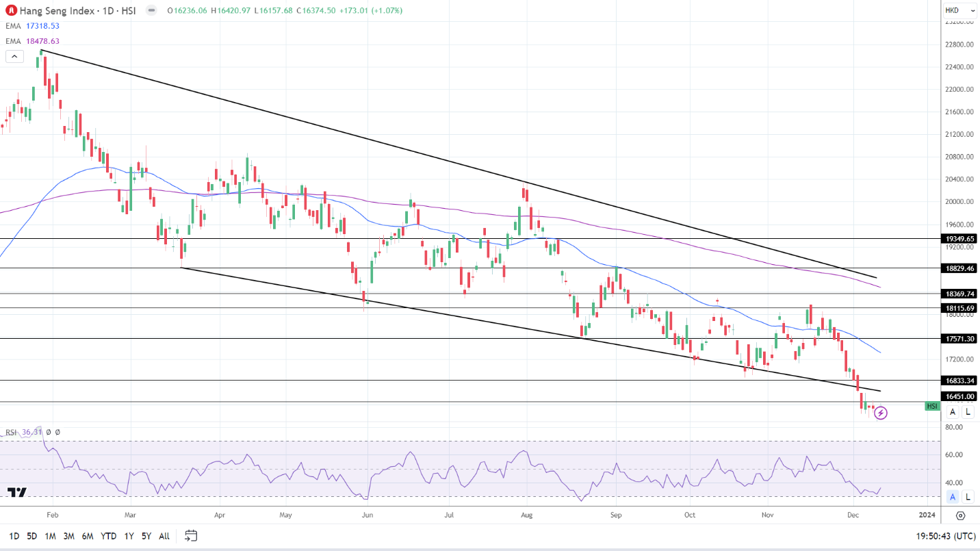Select the YTD time range
Screen dimensions: 980x551
(108, 536)
